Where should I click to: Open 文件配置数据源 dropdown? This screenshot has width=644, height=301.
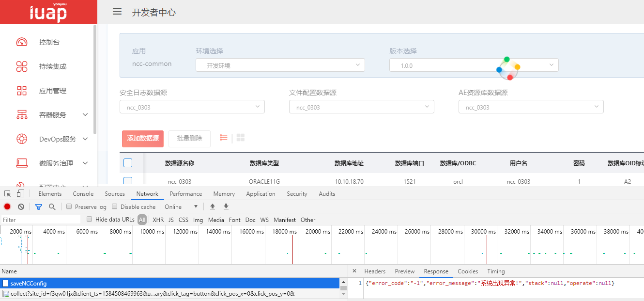tap(362, 107)
